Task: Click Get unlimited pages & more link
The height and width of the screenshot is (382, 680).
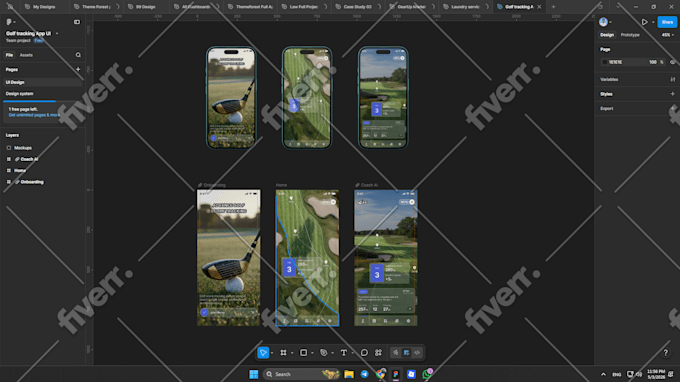Action: (34, 115)
